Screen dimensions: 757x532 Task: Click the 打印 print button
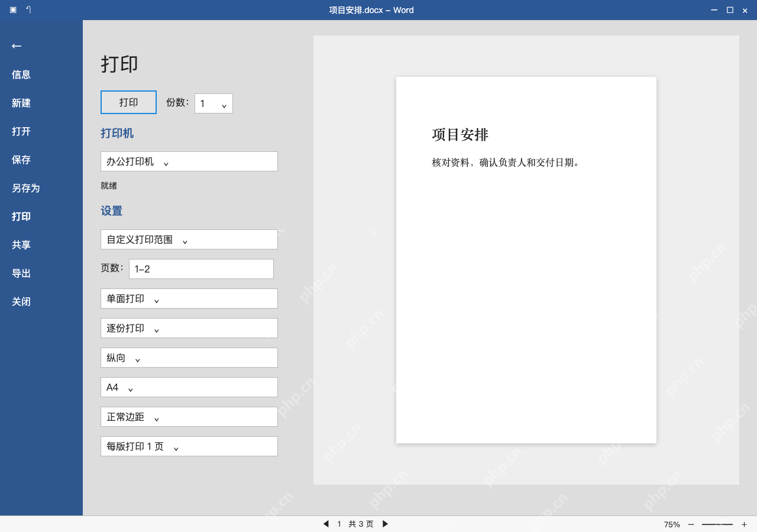point(128,102)
